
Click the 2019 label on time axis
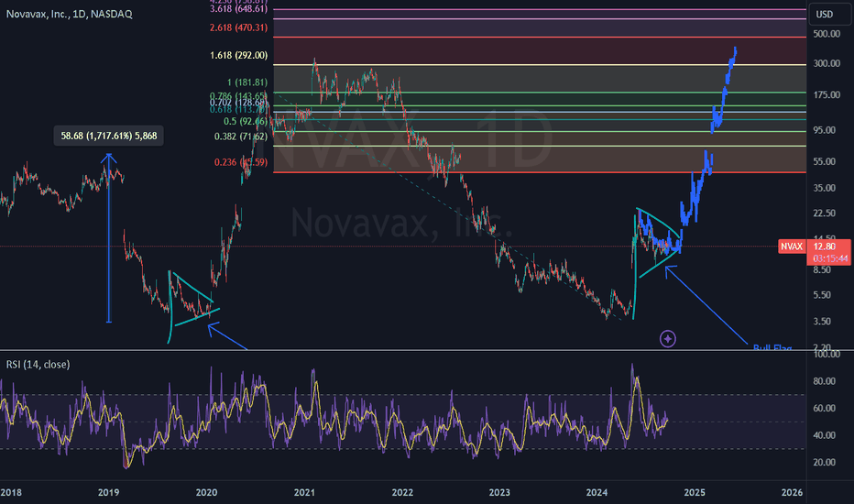click(108, 493)
